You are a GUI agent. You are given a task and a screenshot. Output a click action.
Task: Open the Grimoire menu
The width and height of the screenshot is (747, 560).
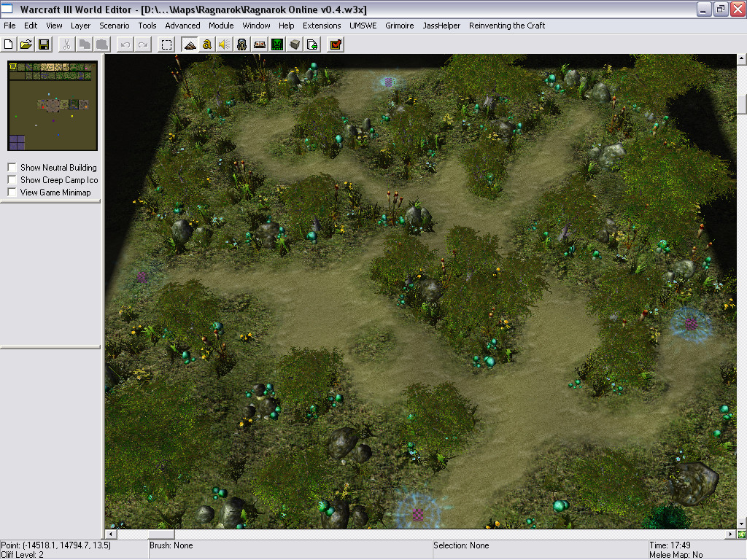399,26
